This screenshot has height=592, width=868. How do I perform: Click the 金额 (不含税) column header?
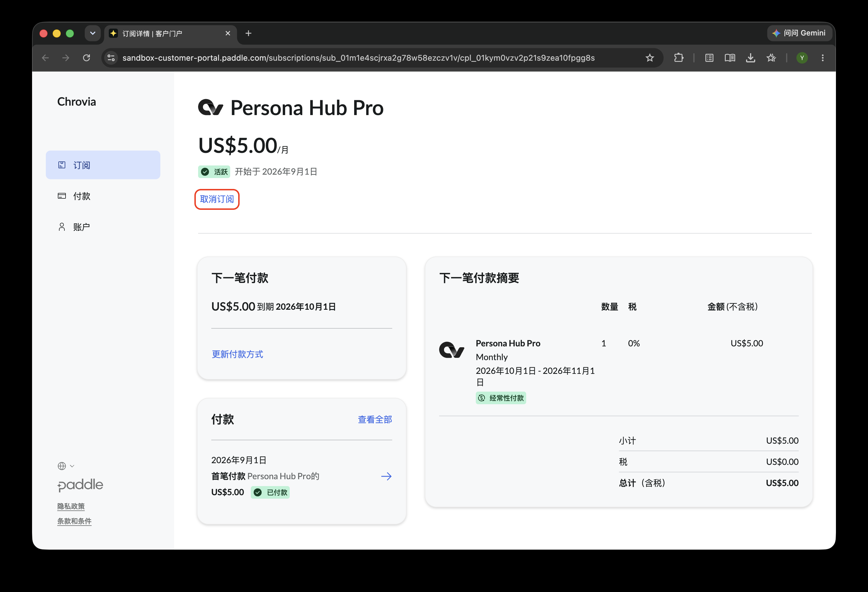coord(732,307)
